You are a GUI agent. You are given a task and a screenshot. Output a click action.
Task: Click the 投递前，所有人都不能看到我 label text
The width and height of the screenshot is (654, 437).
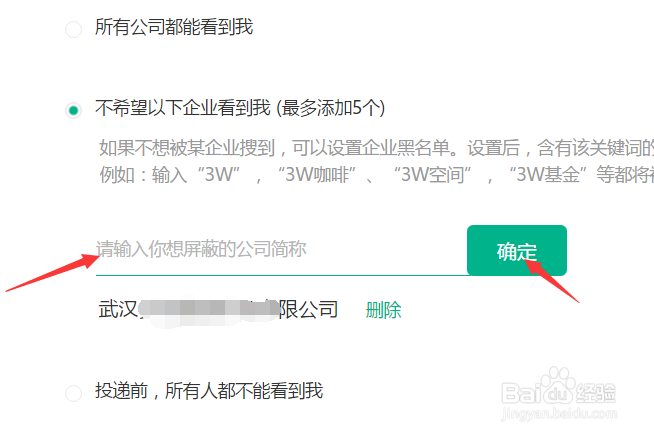tap(209, 391)
